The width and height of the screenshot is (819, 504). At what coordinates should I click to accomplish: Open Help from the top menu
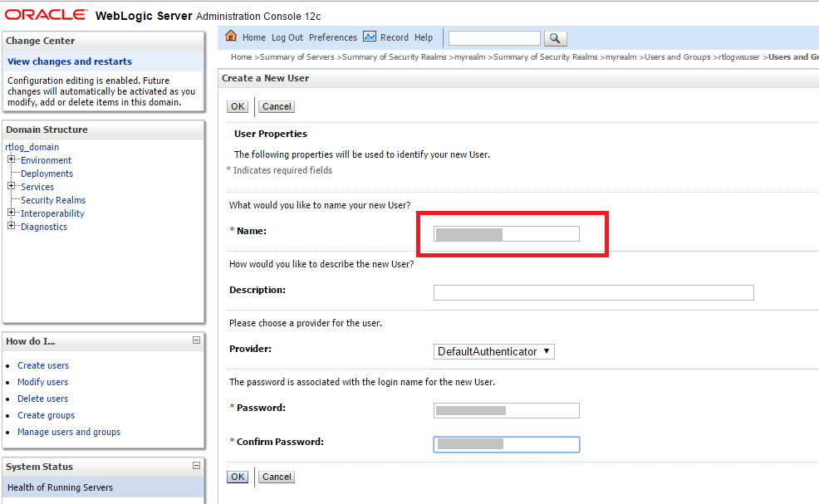[424, 37]
